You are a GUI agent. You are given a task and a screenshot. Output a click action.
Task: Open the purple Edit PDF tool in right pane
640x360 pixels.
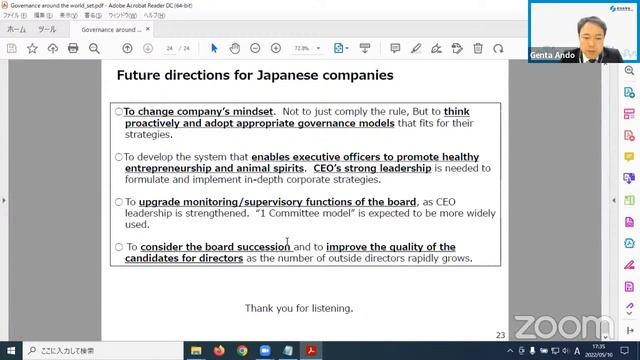point(629,222)
